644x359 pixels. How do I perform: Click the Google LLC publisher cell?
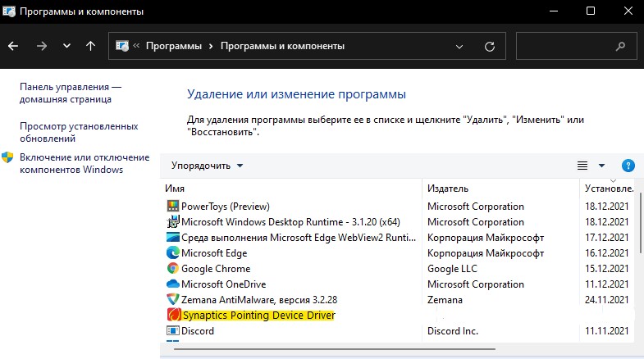pos(452,269)
